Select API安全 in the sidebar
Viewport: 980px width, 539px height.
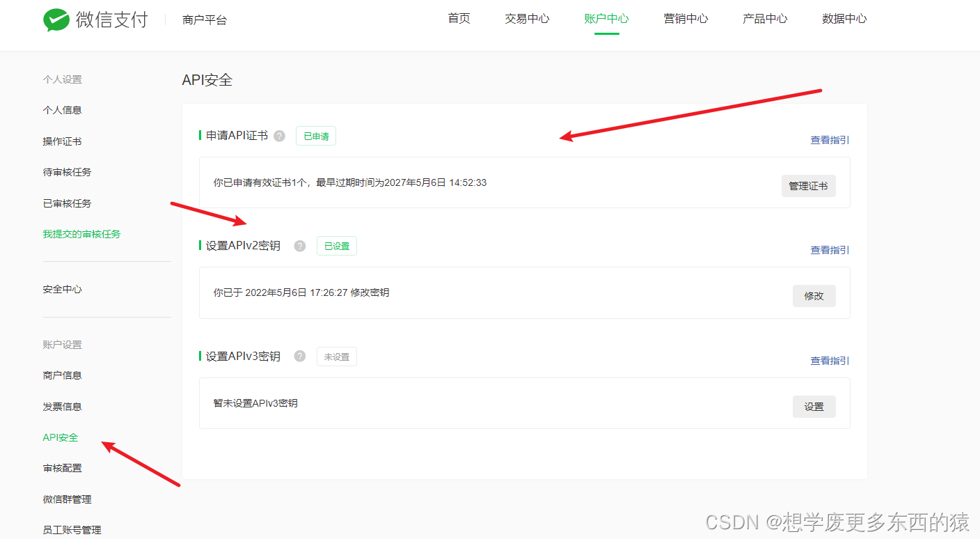[60, 437]
